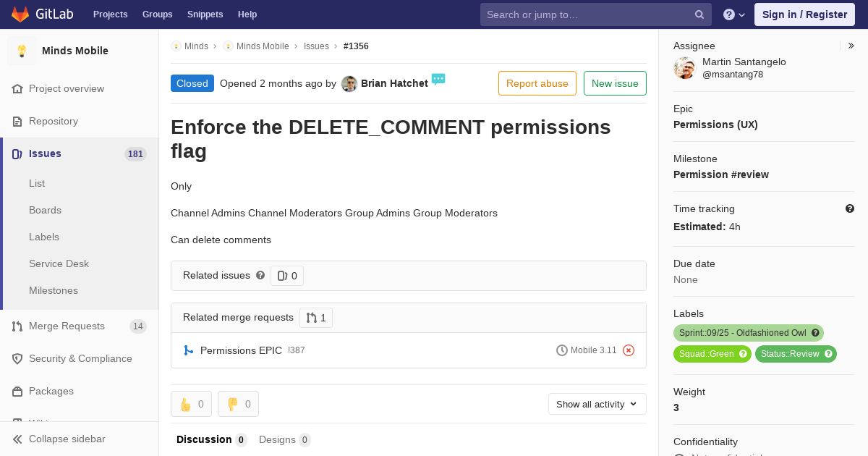Open the Permission #review milestone link
Screen dimensions: 868x456
721,174
